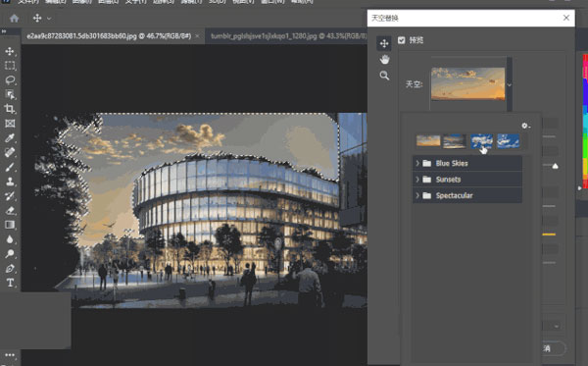Expand the collapsed toolbar with double arrows
The height and width of the screenshot is (366, 588).
4,31
